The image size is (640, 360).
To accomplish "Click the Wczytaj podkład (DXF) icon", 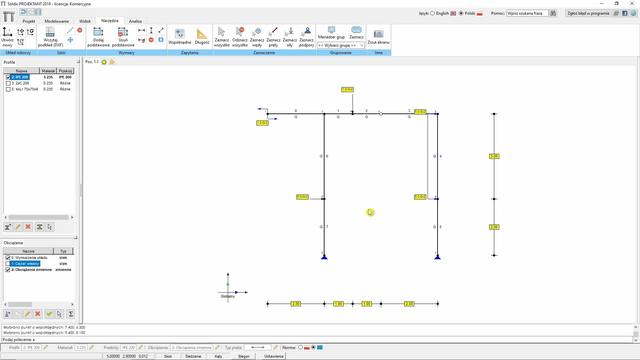I will [x=50, y=32].
